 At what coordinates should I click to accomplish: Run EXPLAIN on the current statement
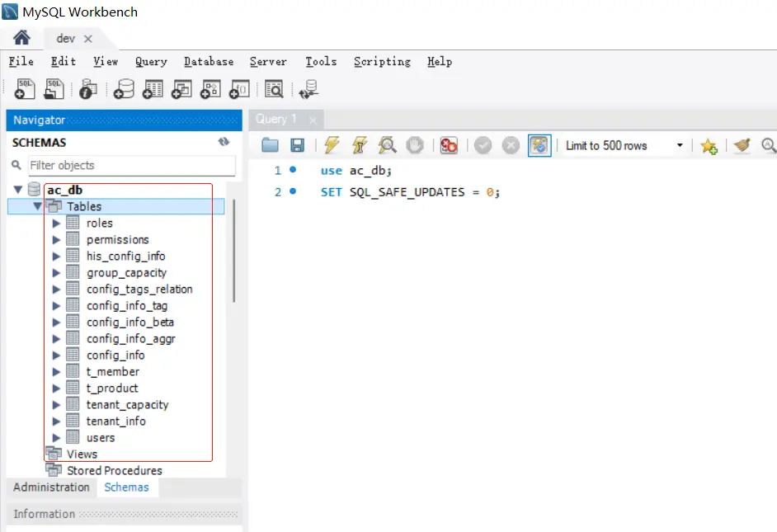[387, 145]
